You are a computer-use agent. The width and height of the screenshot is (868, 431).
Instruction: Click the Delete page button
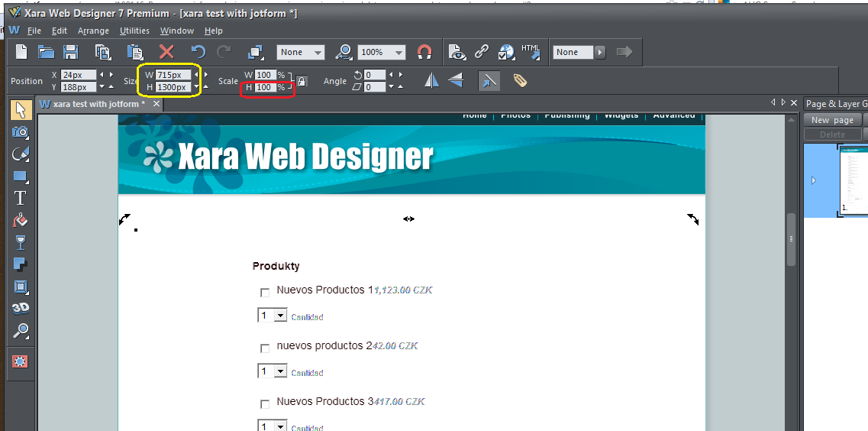[x=833, y=134]
